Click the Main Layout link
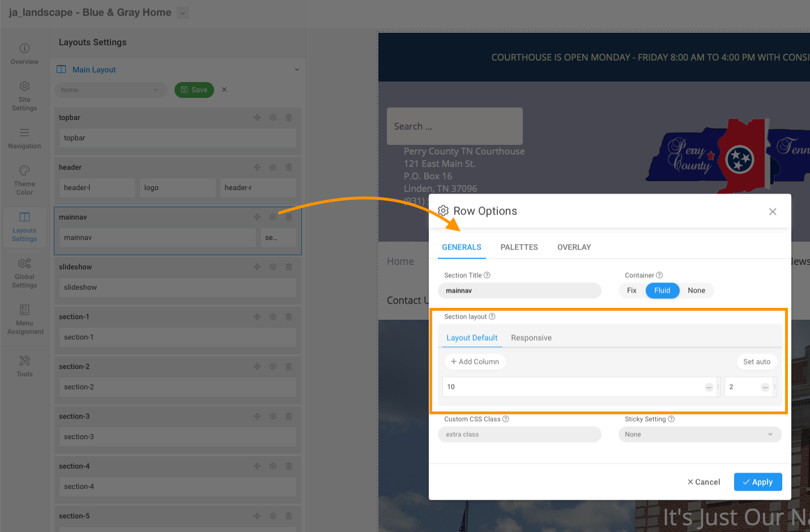 [94, 70]
